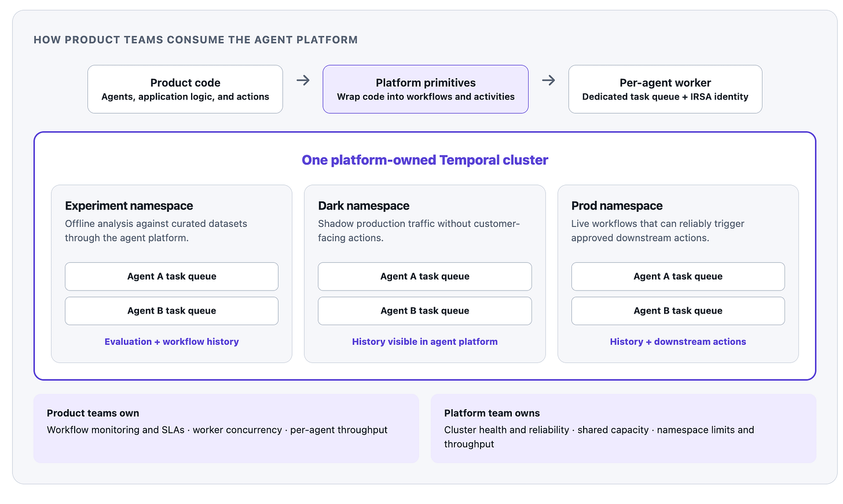This screenshot has width=843, height=504.
Task: Click 'Live workflows that can reliably trigger' description
Action: [658, 231]
